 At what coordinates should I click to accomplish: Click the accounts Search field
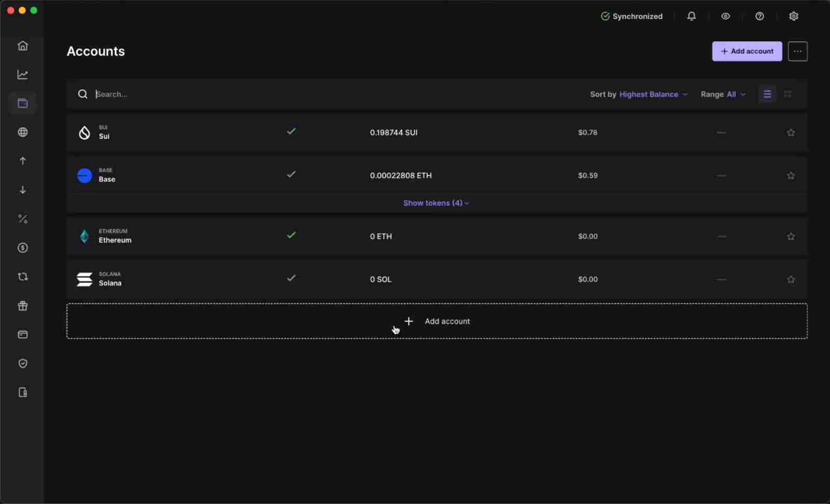tap(311, 94)
